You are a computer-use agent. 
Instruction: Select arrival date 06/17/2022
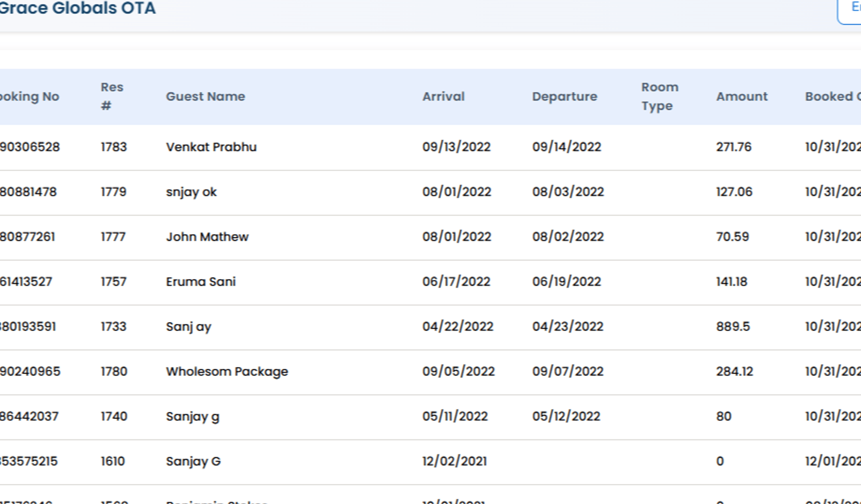(x=456, y=282)
